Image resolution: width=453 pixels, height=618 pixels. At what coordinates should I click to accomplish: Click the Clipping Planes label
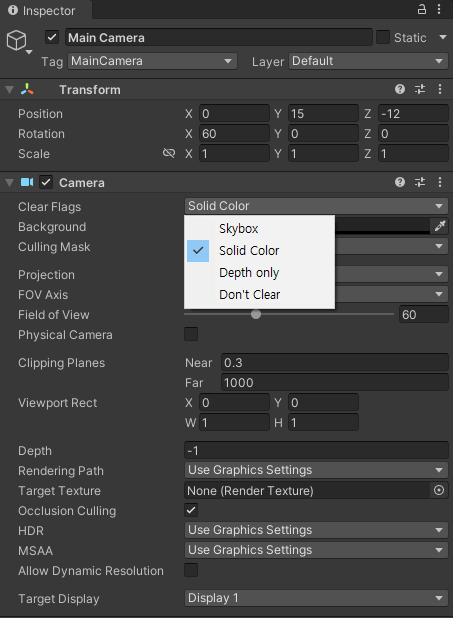[62, 363]
